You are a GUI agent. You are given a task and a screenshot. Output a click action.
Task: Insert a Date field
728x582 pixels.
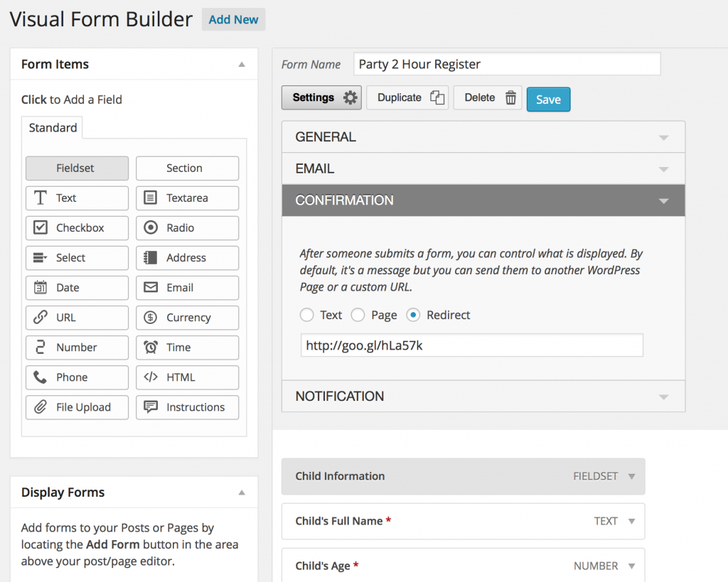pos(77,288)
